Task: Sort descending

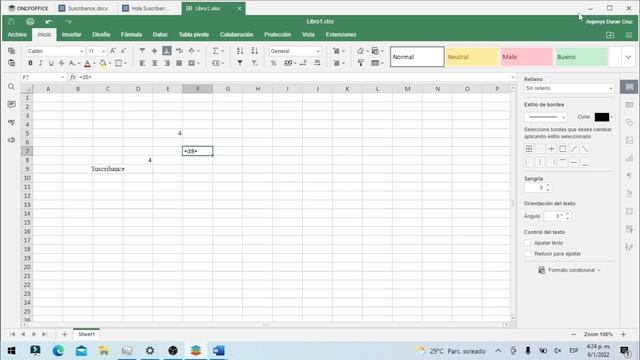Action: (x=254, y=51)
